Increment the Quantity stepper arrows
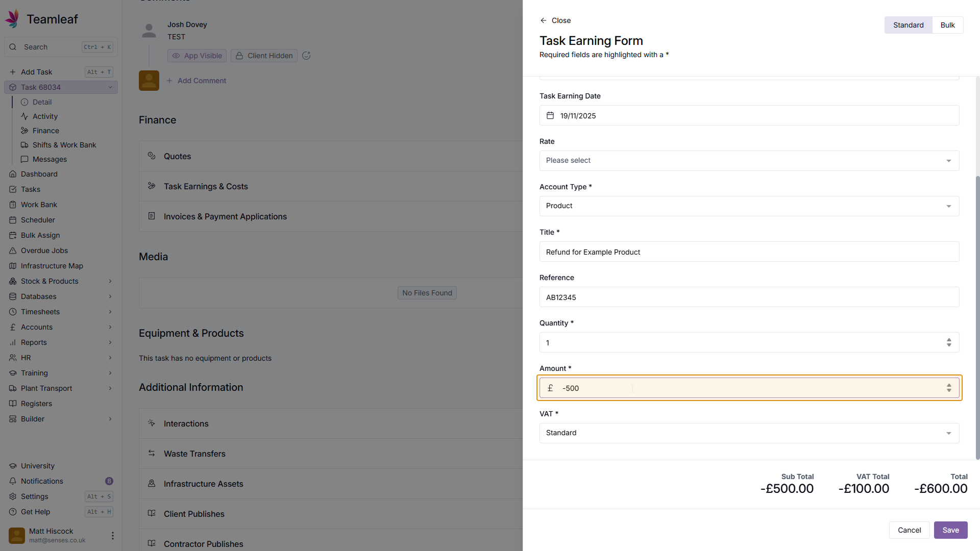This screenshot has width=980, height=551. pos(949,340)
